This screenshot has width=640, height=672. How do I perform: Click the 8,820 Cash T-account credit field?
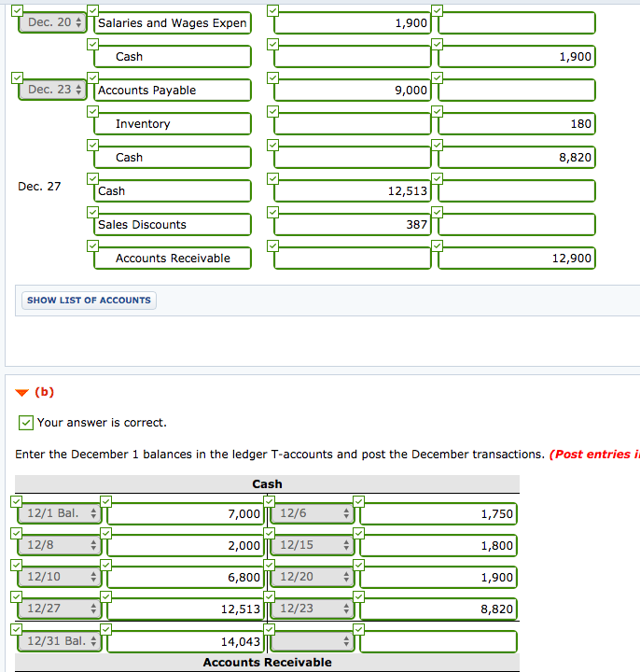click(x=438, y=609)
